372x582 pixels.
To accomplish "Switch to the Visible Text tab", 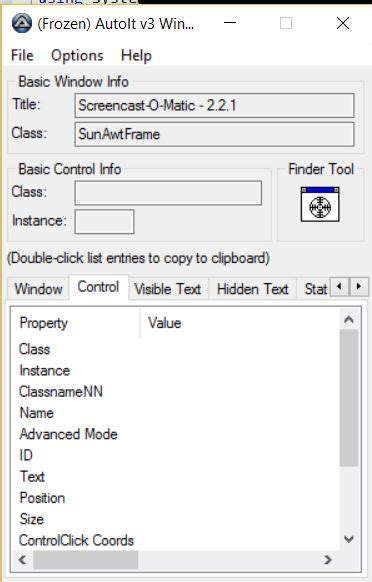I will pos(168,289).
